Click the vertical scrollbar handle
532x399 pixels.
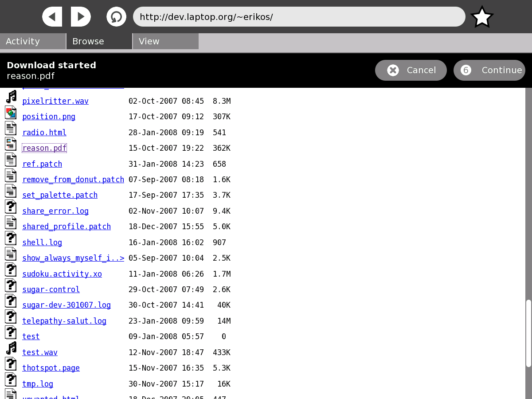(x=528, y=333)
